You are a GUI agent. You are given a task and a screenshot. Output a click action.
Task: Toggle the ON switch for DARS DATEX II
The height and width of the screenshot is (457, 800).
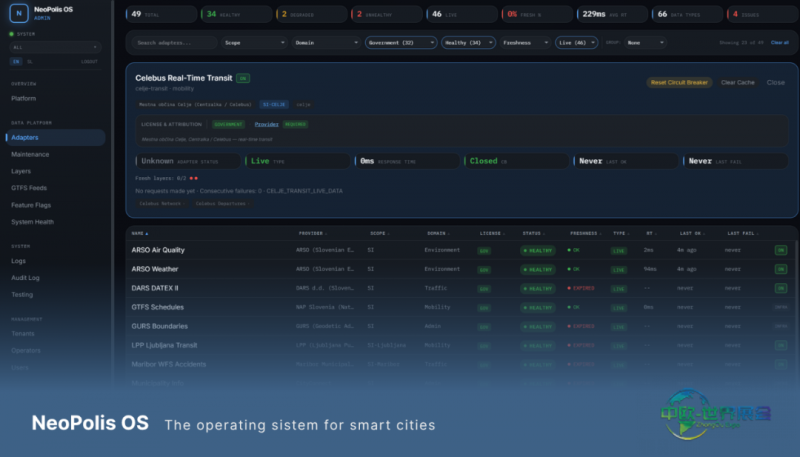[781, 288]
